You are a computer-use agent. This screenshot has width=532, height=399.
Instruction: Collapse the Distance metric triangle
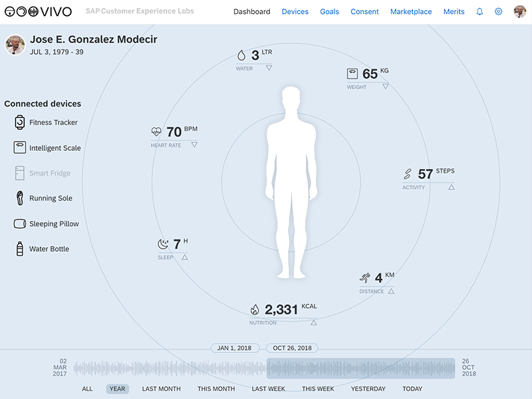391,291
